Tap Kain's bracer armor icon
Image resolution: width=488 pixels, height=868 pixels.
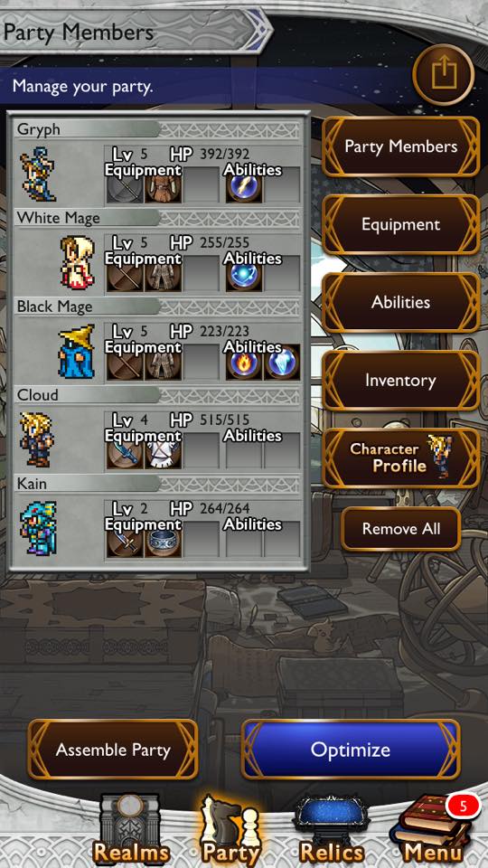[163, 540]
